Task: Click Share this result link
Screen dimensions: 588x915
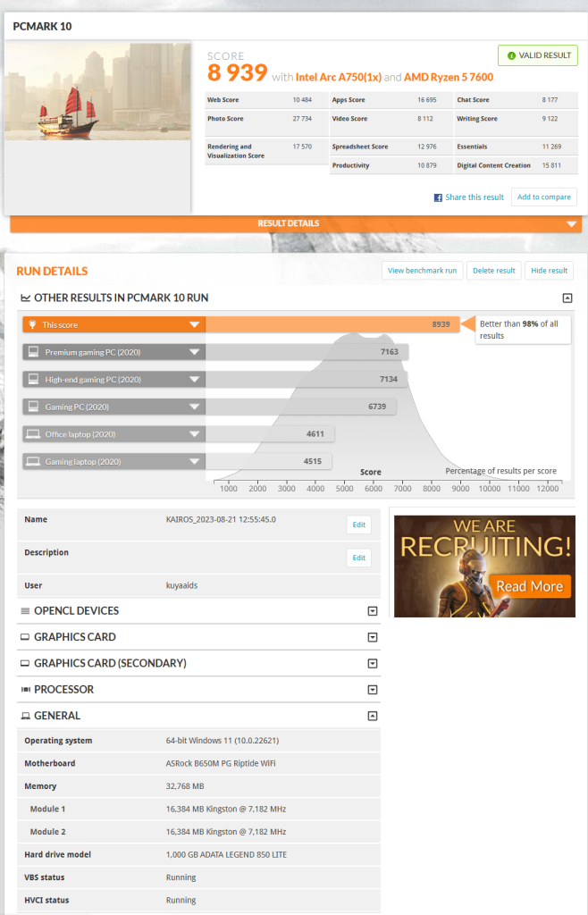Action: [475, 197]
